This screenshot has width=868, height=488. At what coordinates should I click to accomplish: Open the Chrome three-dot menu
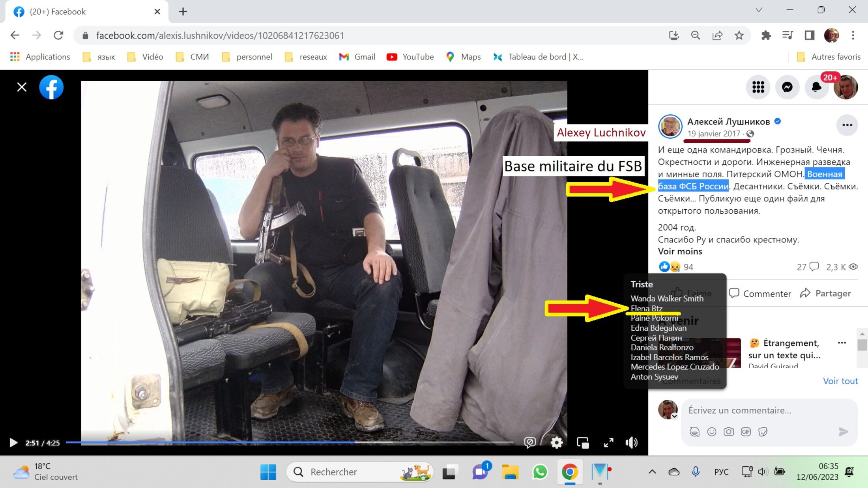tap(853, 35)
